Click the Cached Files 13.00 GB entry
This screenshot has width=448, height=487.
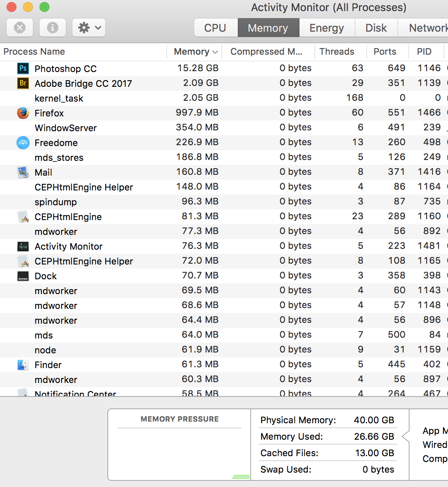click(x=327, y=453)
